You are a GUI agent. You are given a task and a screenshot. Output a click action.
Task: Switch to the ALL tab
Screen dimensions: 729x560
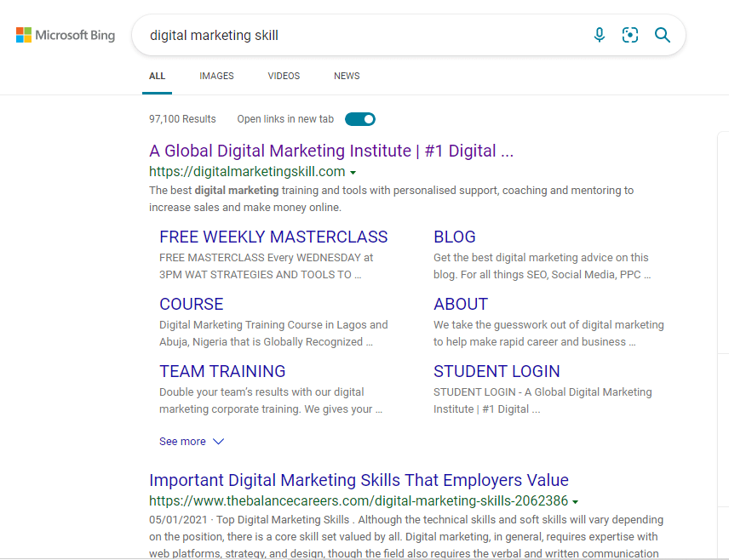pyautogui.click(x=158, y=76)
